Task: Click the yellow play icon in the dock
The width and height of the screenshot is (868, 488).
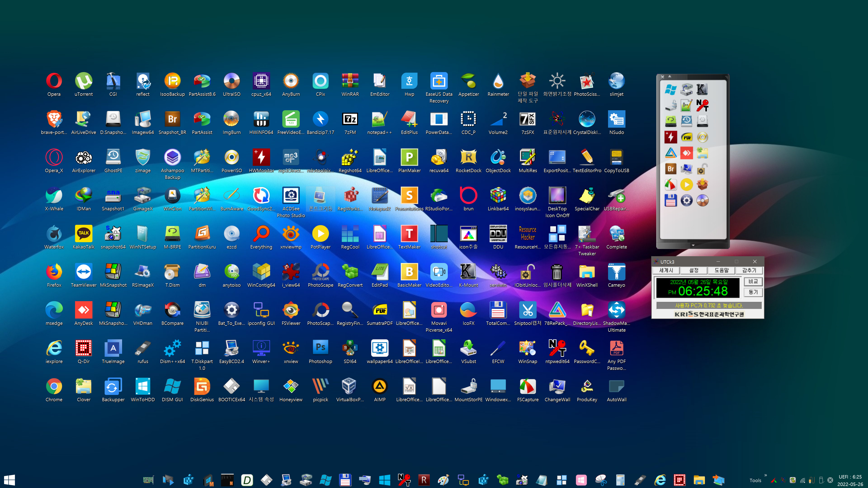Action: 686,185
